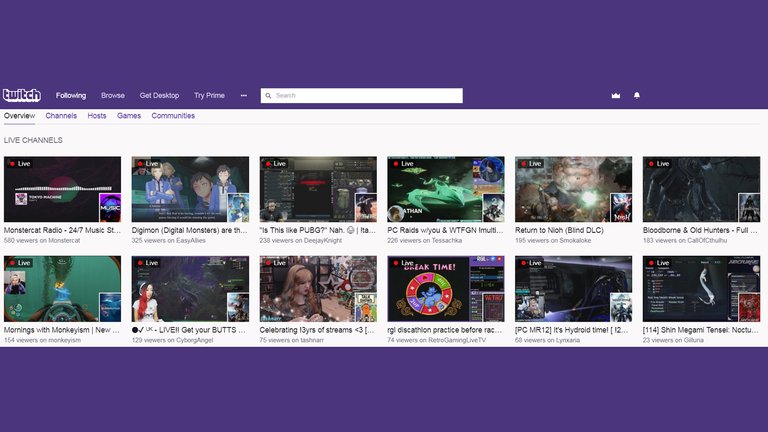The width and height of the screenshot is (768, 432).
Task: Click title 'Mornings with Monkeyism | New'
Action: click(x=57, y=330)
